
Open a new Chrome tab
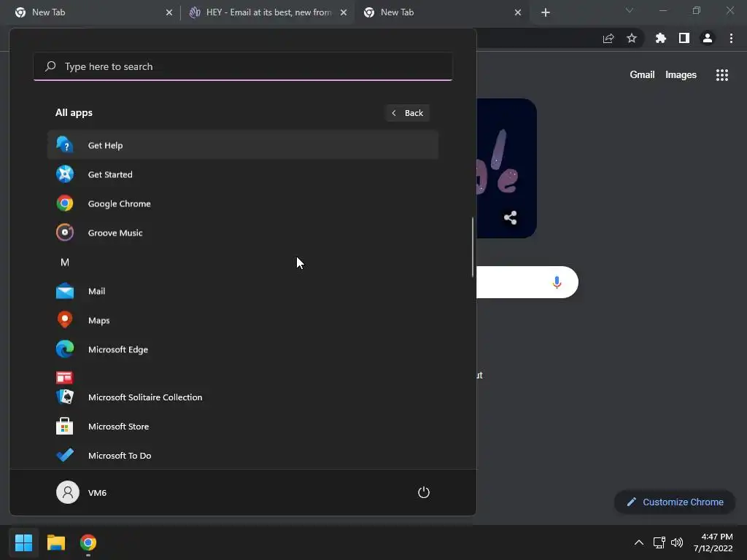[546, 12]
